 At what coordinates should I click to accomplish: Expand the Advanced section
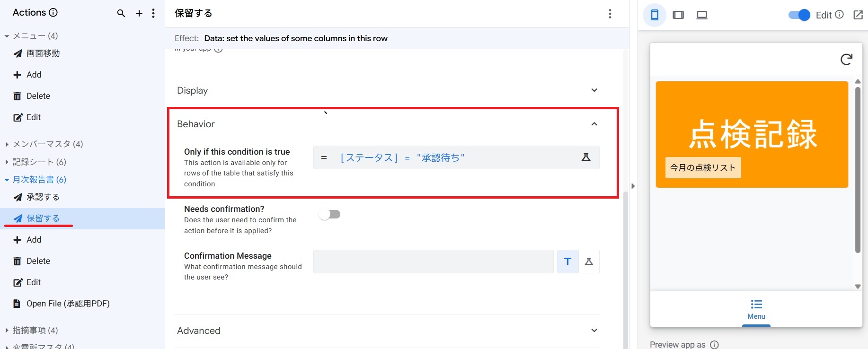[594, 331]
